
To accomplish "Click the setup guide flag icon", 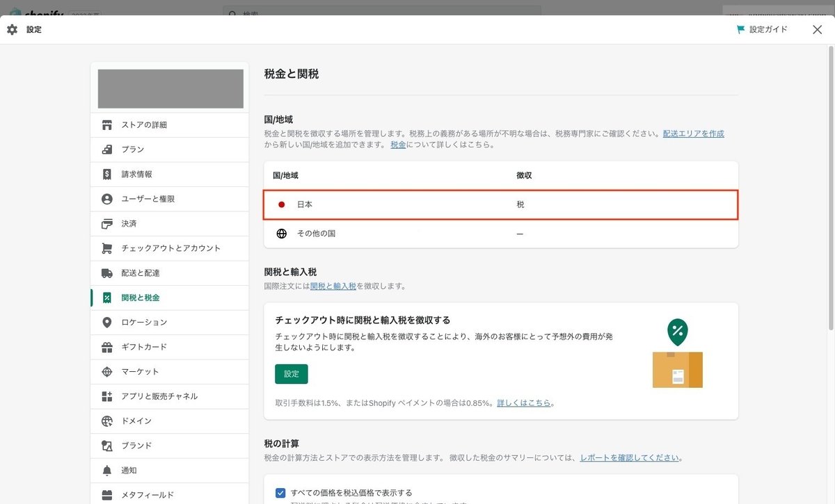I will pyautogui.click(x=740, y=30).
